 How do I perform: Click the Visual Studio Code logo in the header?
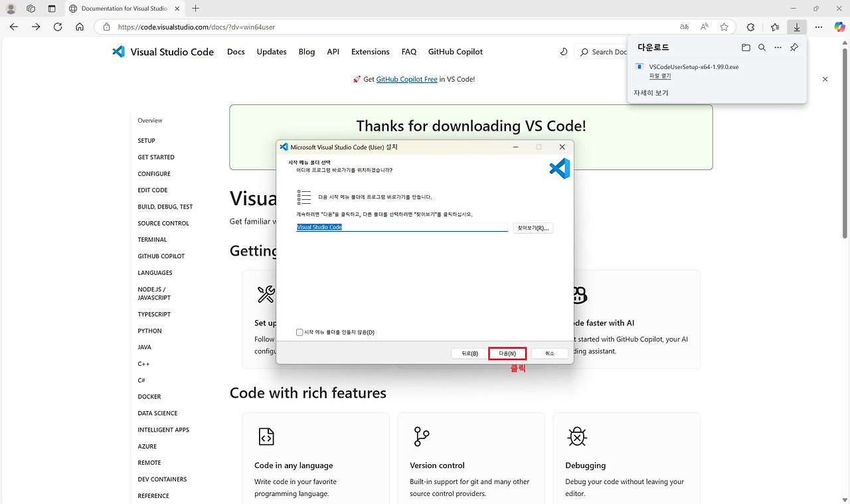click(118, 51)
